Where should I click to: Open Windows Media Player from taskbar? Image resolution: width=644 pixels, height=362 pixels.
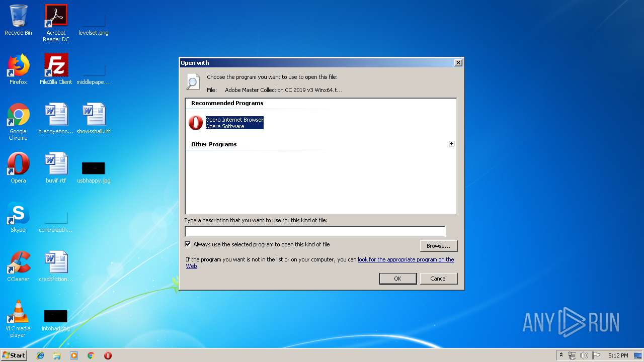click(x=74, y=355)
